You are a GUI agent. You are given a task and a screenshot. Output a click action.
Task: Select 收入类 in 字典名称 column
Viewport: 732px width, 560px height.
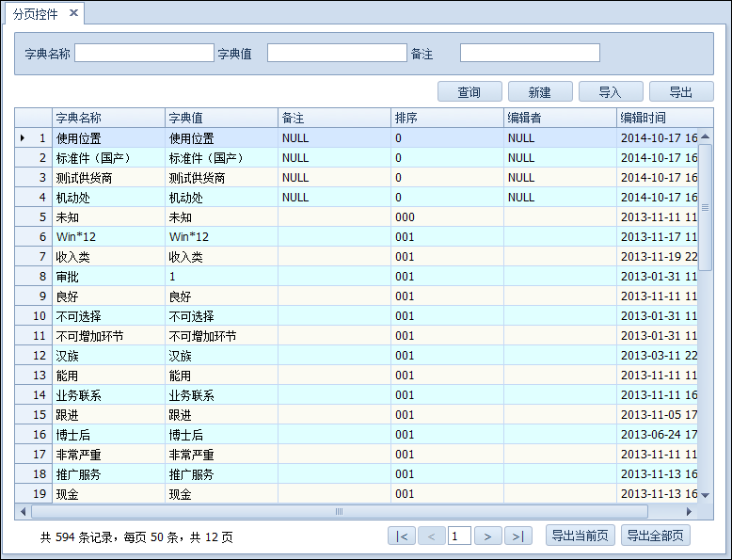pos(108,256)
